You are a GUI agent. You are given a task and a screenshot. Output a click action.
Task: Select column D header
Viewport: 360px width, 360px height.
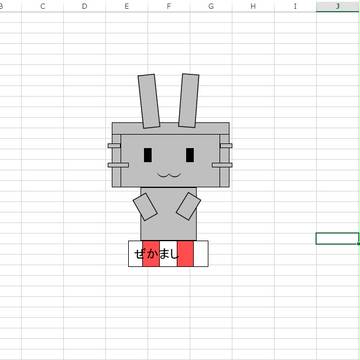point(84,6)
